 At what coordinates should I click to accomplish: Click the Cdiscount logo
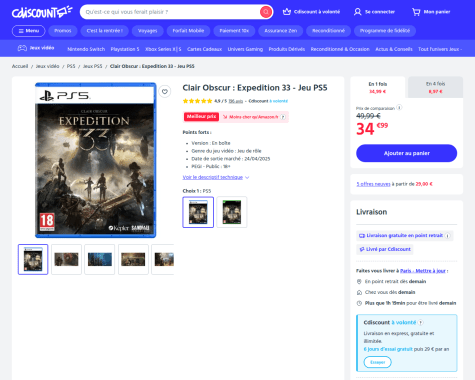[42, 12]
